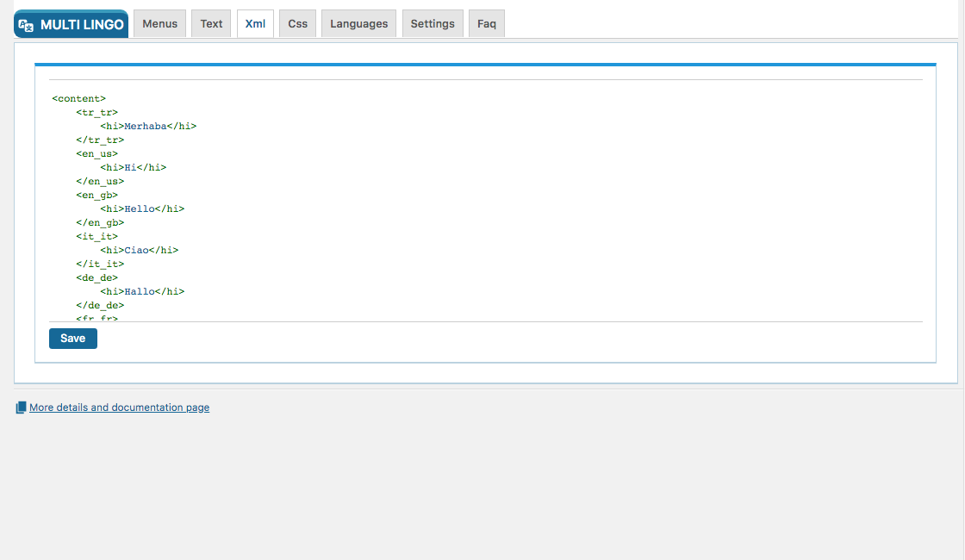Image resolution: width=965 pixels, height=560 pixels.
Task: Open the Settings tab
Action: (x=433, y=23)
